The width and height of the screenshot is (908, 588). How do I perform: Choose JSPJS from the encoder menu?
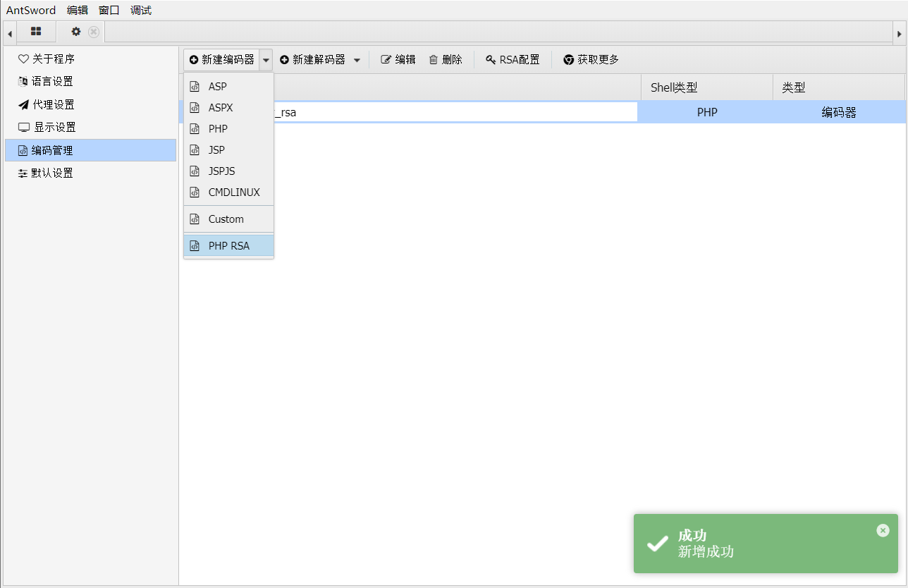228,171
